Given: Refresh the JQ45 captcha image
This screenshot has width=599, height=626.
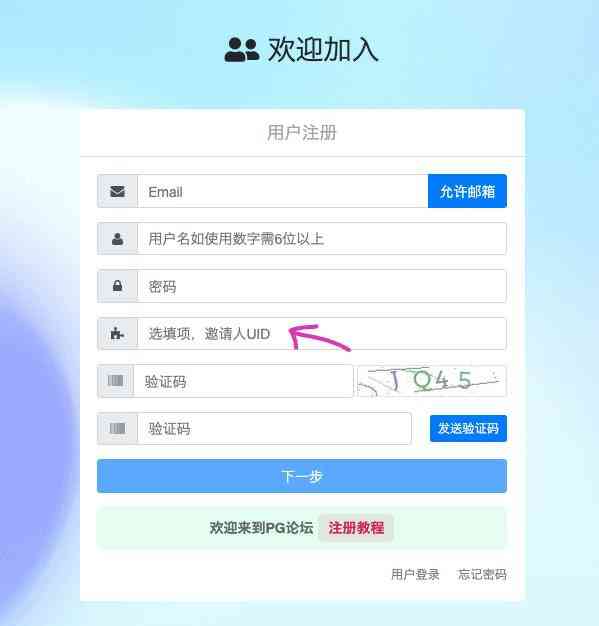Looking at the screenshot, I should point(432,381).
